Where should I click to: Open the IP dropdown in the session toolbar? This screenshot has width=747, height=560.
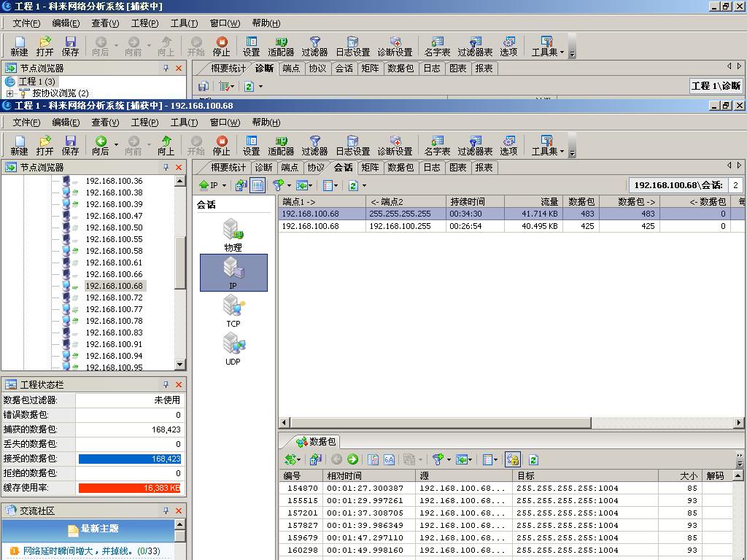pos(213,185)
